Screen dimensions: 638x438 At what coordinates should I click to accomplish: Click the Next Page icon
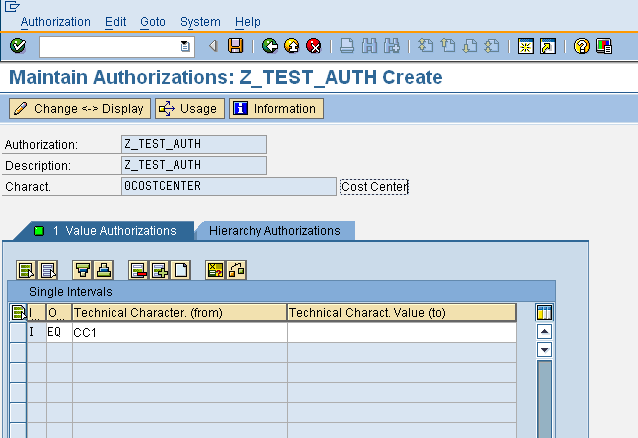[x=470, y=46]
